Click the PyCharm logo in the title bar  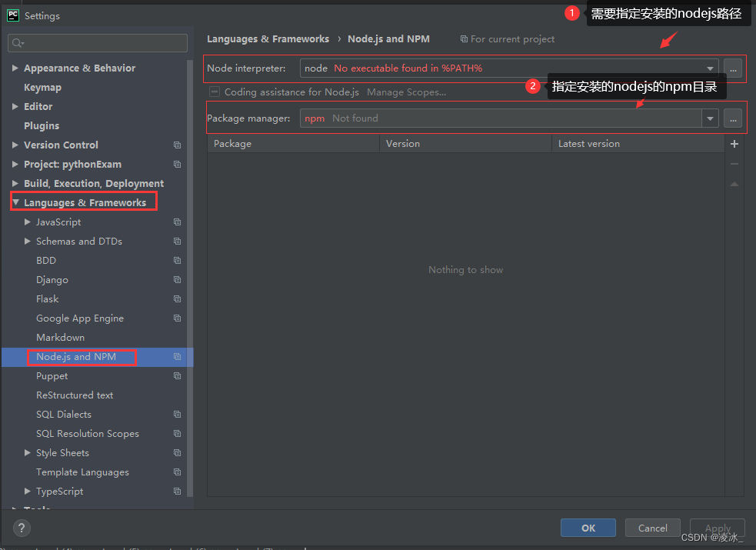[x=13, y=15]
